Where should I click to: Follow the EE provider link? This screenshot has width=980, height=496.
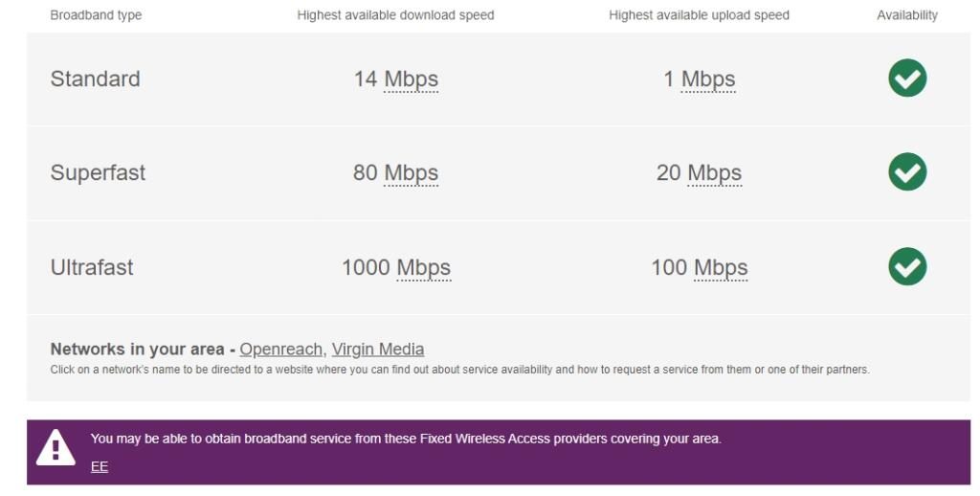coord(100,467)
